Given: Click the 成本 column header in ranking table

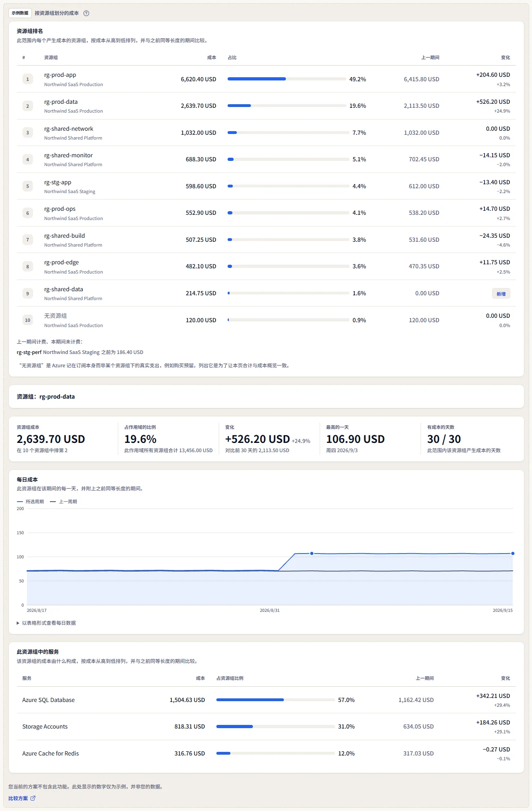Looking at the screenshot, I should point(212,58).
